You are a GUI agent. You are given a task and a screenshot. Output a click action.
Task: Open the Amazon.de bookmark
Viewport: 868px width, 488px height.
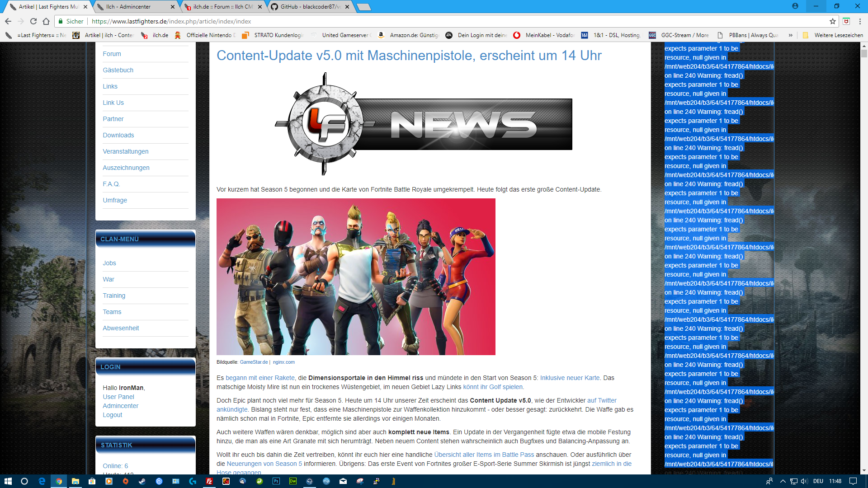408,35
